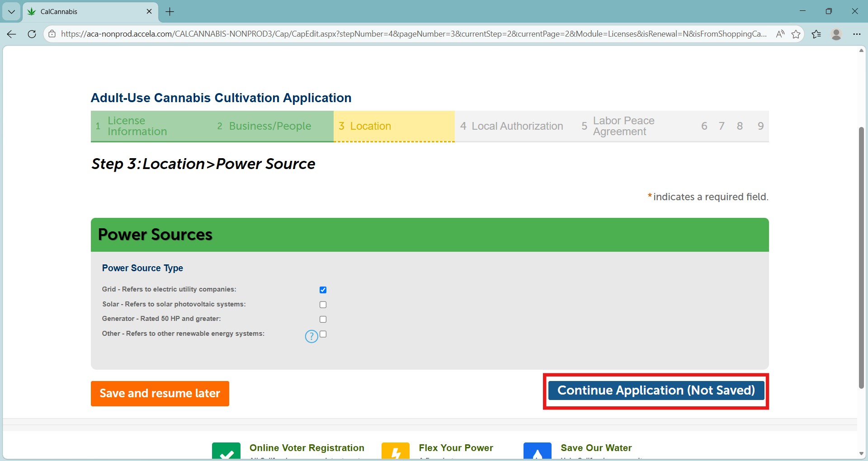The height and width of the screenshot is (461, 868).
Task: Open Read aloud icon in address bar
Action: (780, 34)
